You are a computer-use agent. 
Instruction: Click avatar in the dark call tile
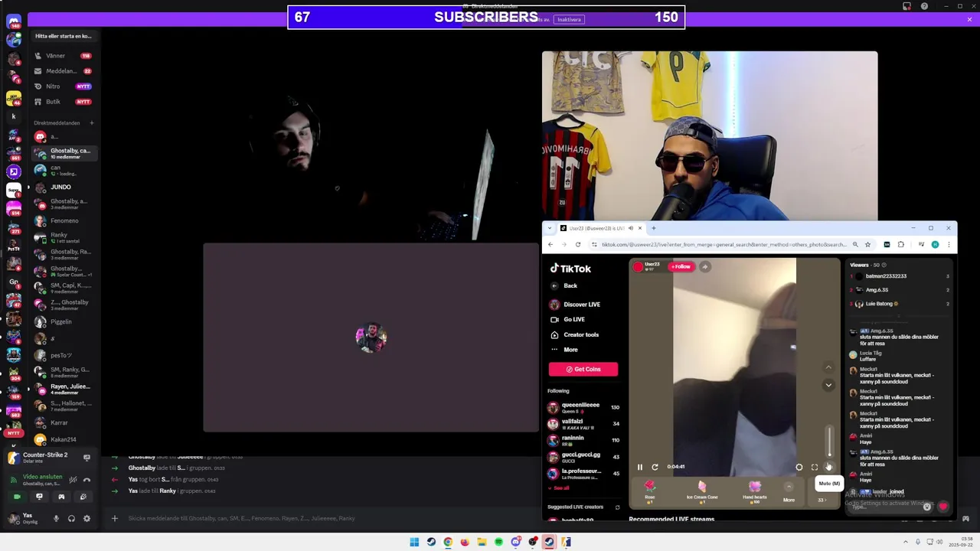pos(371,337)
